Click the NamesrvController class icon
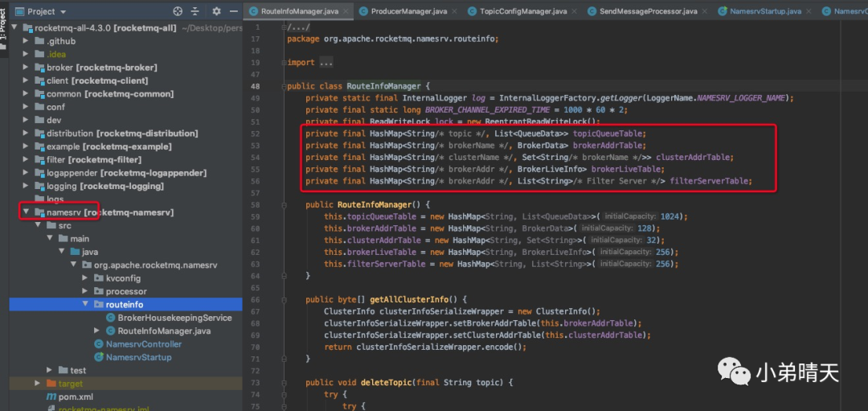 click(99, 344)
